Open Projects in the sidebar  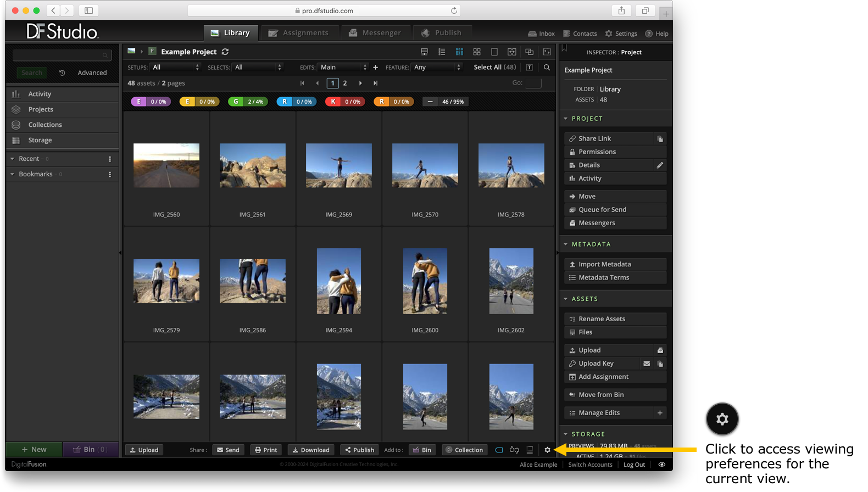(62, 109)
